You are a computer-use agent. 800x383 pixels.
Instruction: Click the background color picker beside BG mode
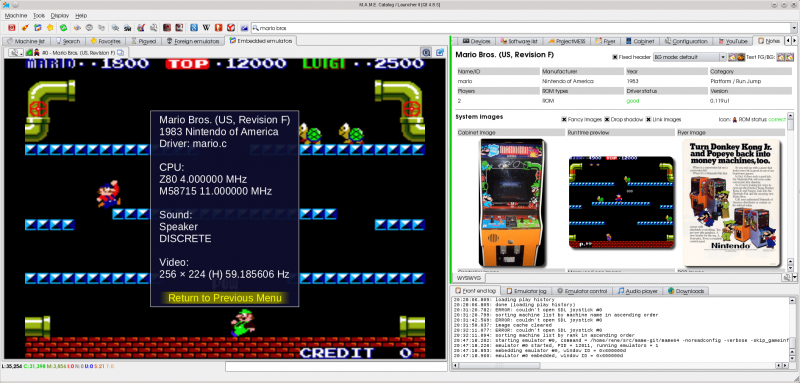point(732,57)
